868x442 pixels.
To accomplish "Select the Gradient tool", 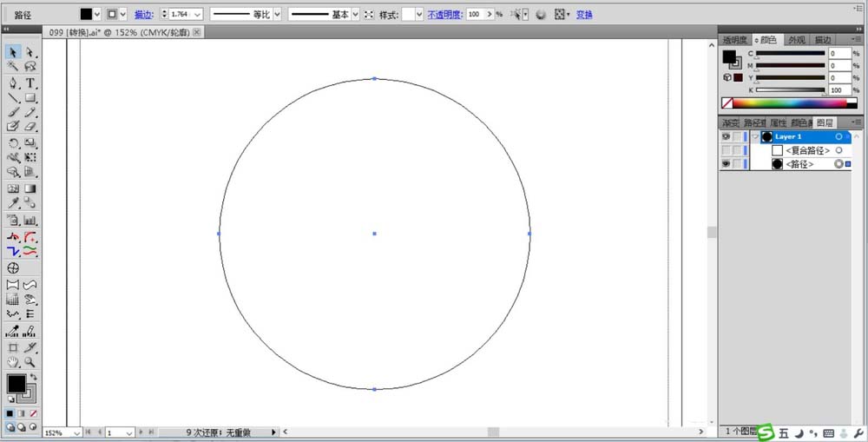I will pos(30,189).
